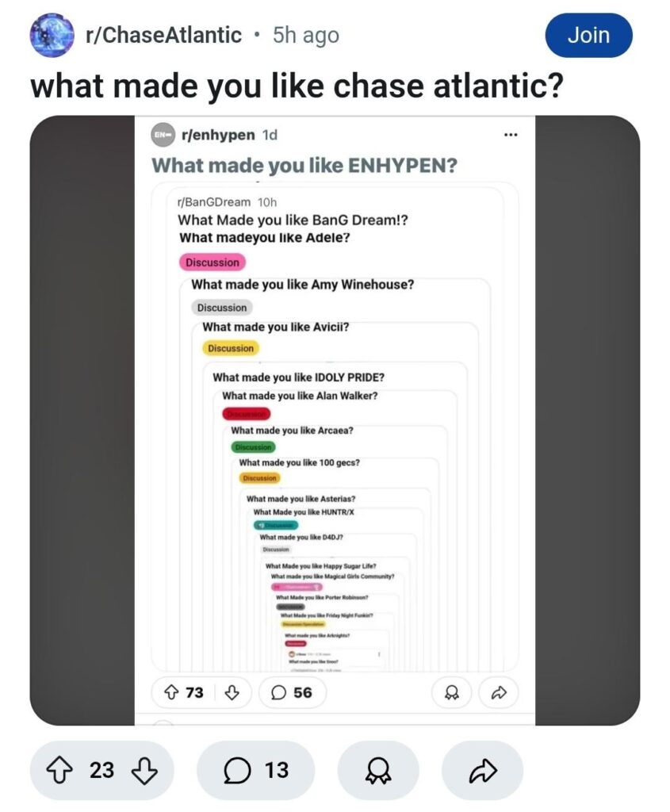
Task: Open three-dot menu on r/enhypen post
Action: coord(511,135)
